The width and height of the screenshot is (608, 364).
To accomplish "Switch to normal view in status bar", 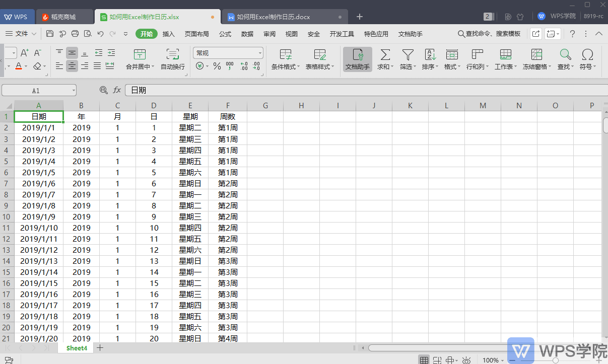I will point(424,360).
